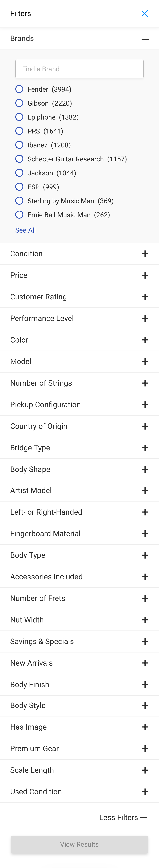Expand the Pickup Configuration filter
Screen dimensions: 159x868
(145, 404)
